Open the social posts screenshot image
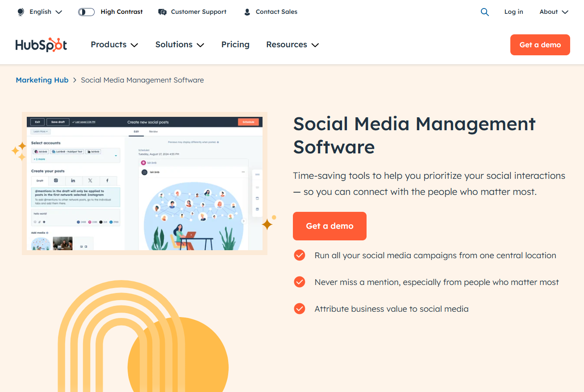Screen dimensions: 584x392 coord(145,183)
